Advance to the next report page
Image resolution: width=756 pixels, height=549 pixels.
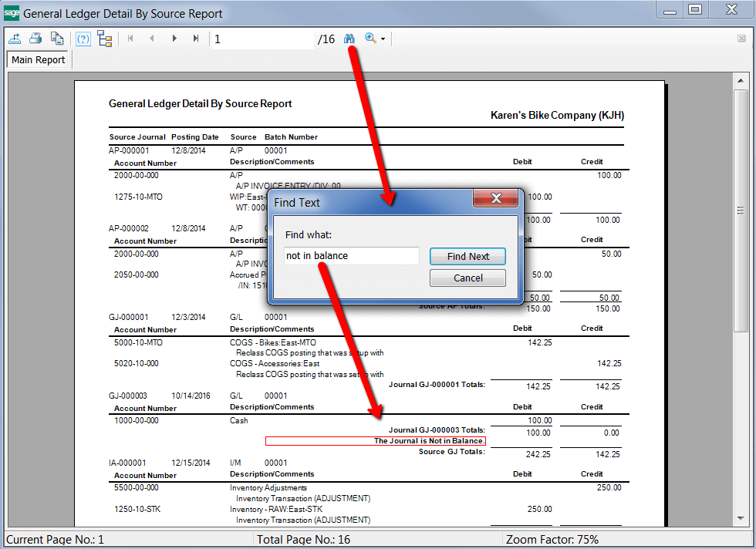[x=174, y=38]
